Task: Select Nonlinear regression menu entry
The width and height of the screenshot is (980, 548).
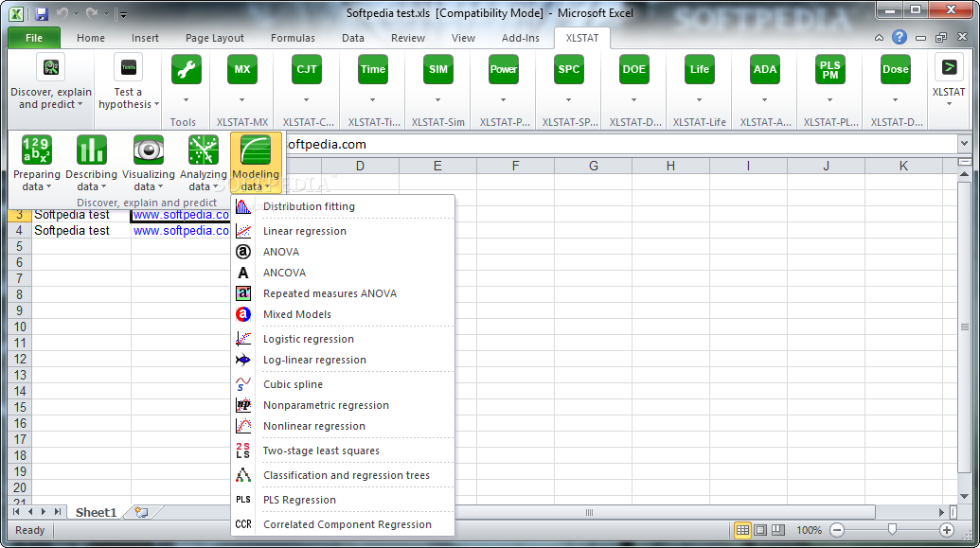Action: [x=343, y=426]
